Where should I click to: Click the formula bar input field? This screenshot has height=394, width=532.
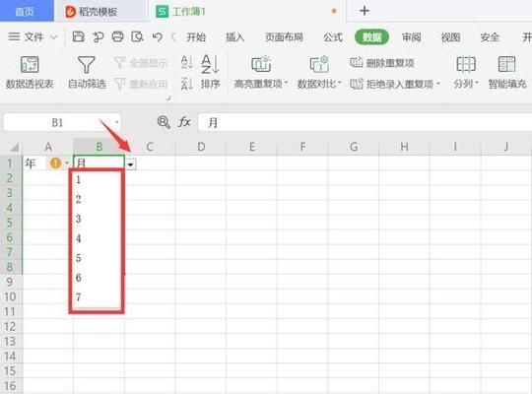(365, 122)
